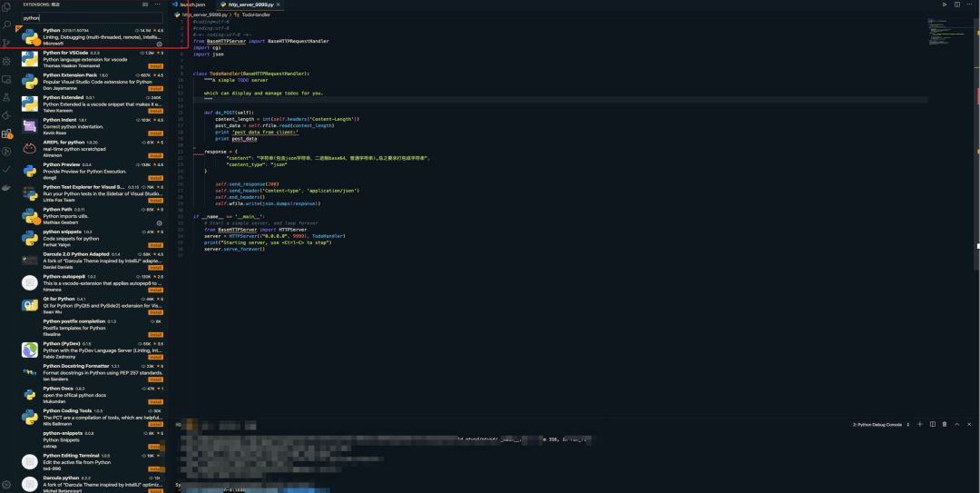Click the Python Path extension manage gear

click(x=160, y=222)
